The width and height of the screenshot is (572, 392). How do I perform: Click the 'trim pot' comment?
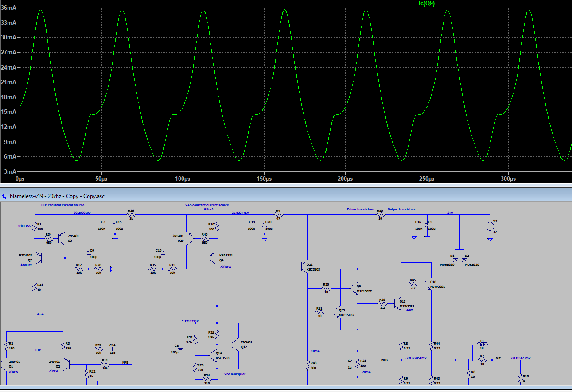25,225
